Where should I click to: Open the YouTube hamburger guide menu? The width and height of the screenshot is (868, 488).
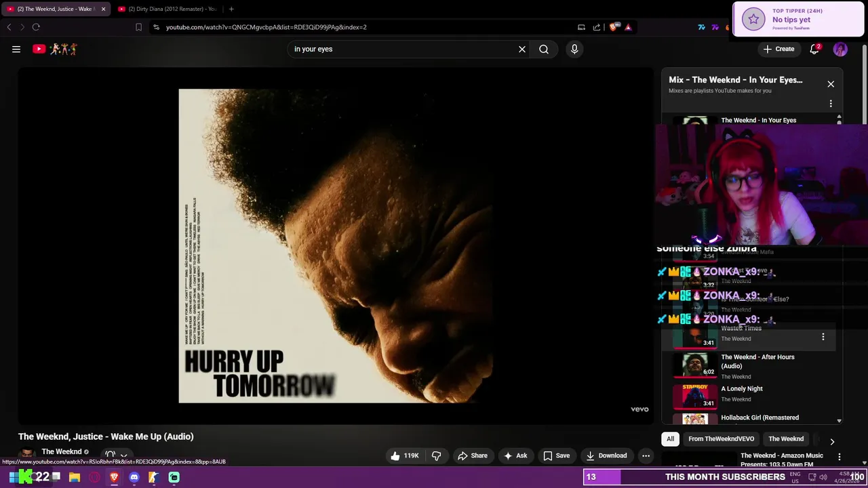coord(16,49)
